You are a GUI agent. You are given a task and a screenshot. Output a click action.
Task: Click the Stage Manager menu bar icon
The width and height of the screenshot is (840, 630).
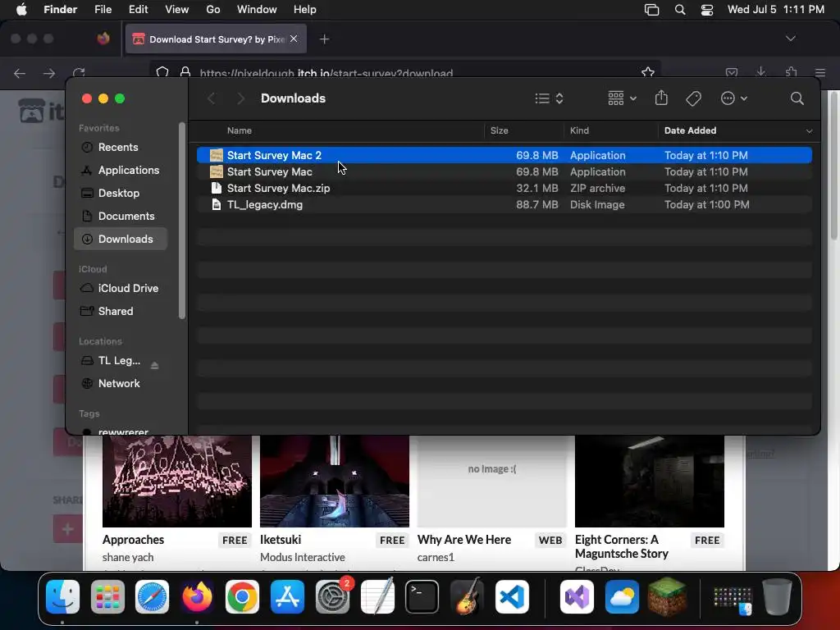[652, 10]
